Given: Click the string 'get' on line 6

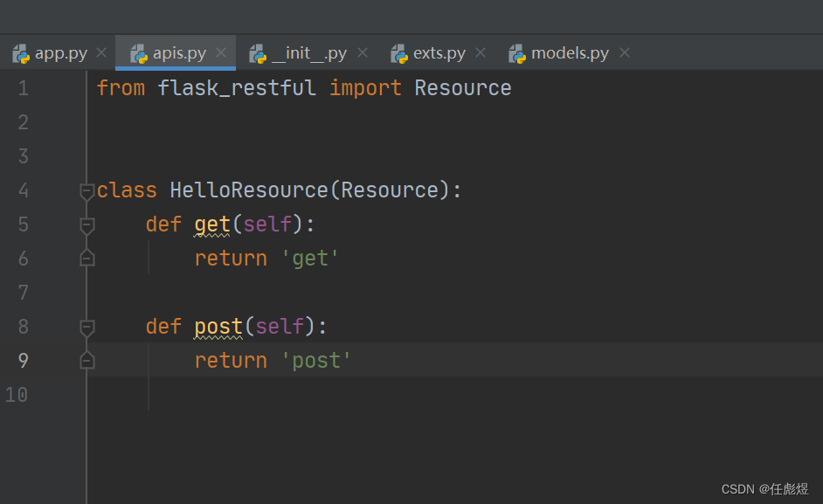Looking at the screenshot, I should coord(310,259).
